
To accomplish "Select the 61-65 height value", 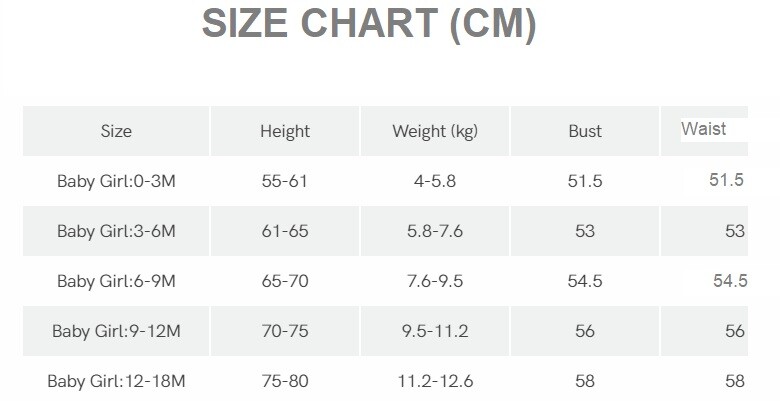I will (285, 231).
